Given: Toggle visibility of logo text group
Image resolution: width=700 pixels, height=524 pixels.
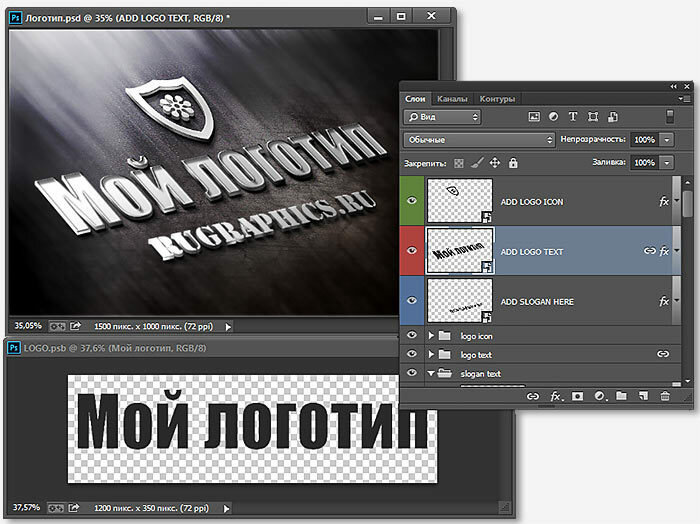Looking at the screenshot, I should (x=412, y=354).
